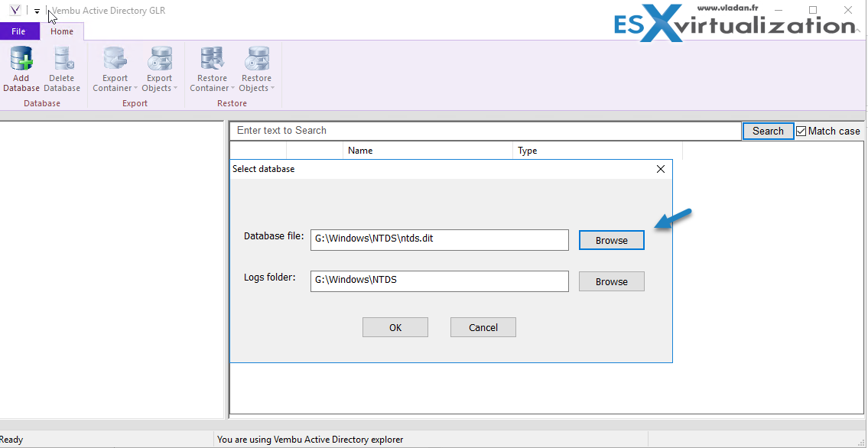
Task: Open the File menu tab
Action: tap(19, 31)
